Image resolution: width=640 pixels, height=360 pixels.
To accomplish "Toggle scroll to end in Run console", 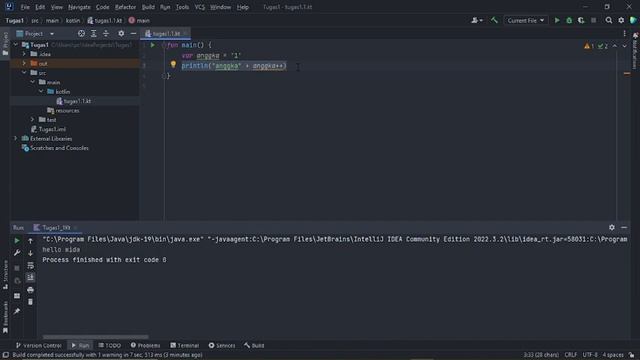I will [x=31, y=278].
